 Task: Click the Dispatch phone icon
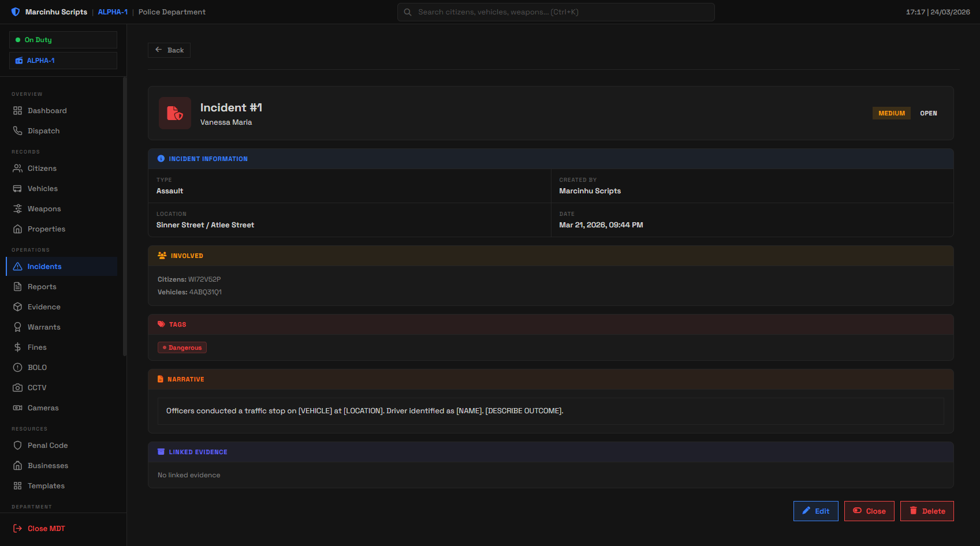[x=17, y=131]
